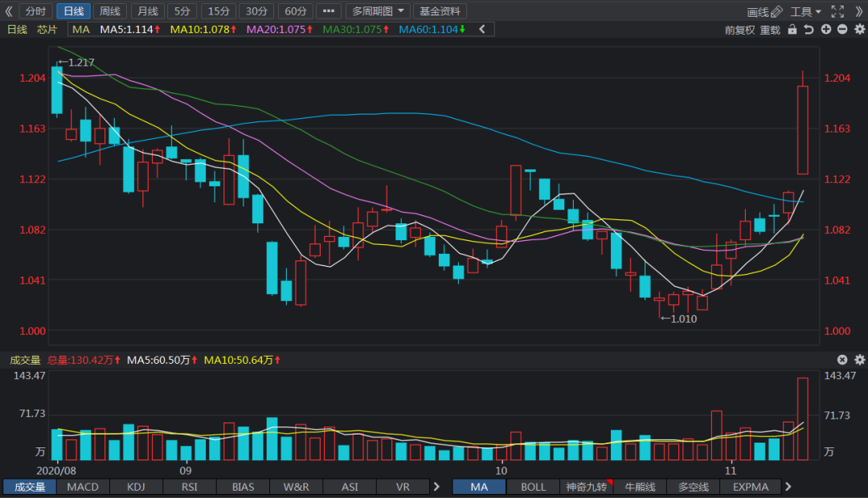The height and width of the screenshot is (498, 868).
Task: Open the 工具 tools dropdown
Action: pyautogui.click(x=806, y=11)
